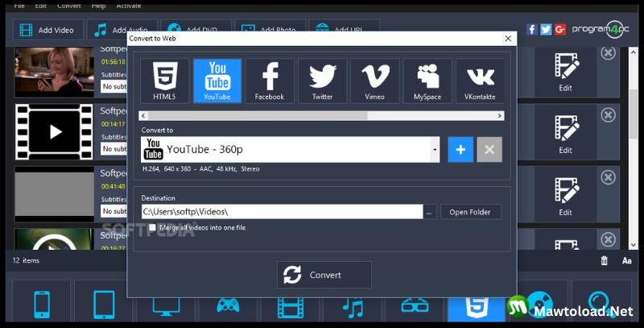Open the Google Plus social link icon
The image size is (644, 328).
559,29
